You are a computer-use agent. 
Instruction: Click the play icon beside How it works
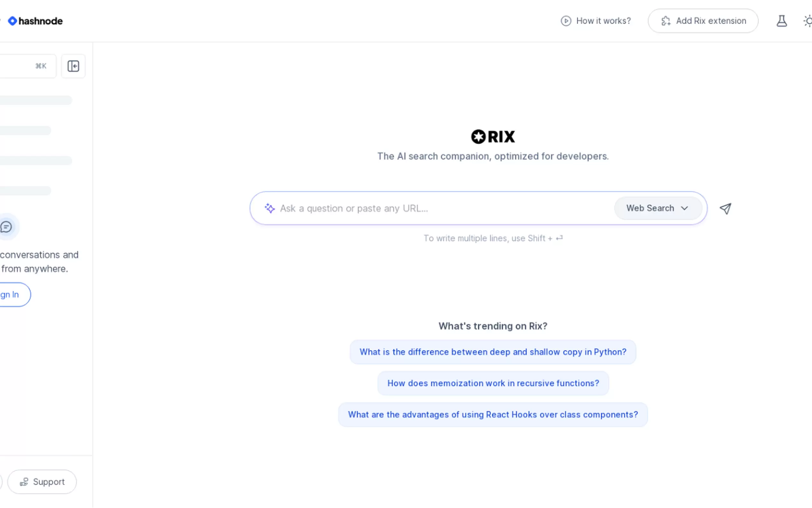[x=566, y=21]
